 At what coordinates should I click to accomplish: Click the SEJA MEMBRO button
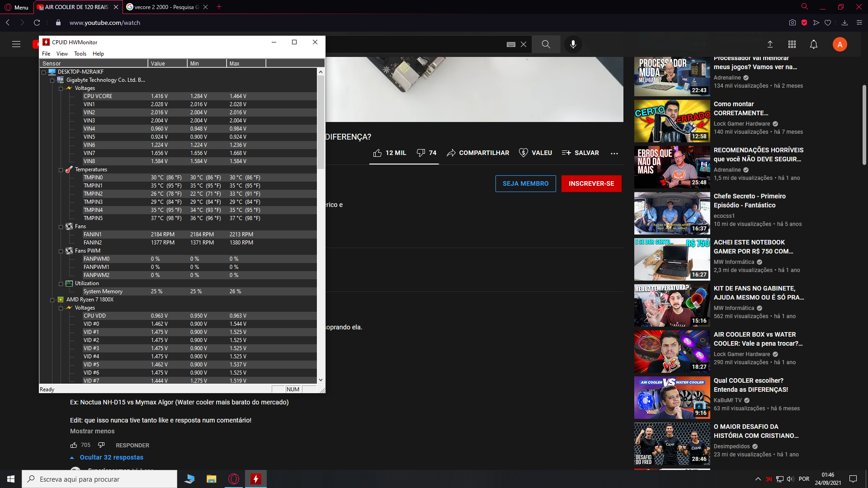click(525, 184)
